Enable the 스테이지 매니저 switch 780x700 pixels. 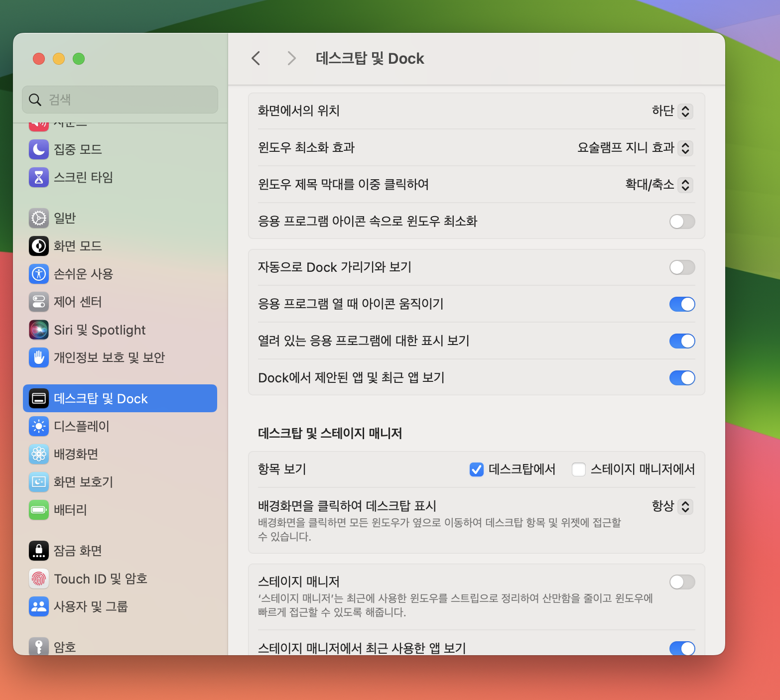(x=682, y=582)
